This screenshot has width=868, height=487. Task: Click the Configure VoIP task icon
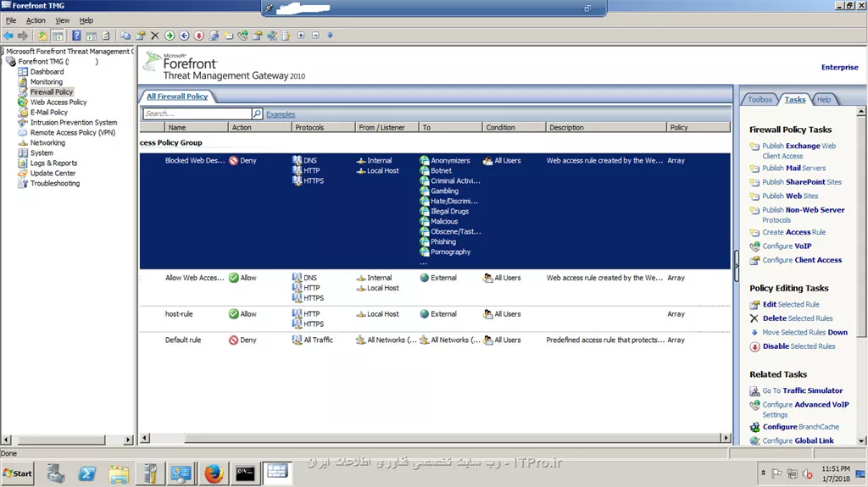point(754,246)
